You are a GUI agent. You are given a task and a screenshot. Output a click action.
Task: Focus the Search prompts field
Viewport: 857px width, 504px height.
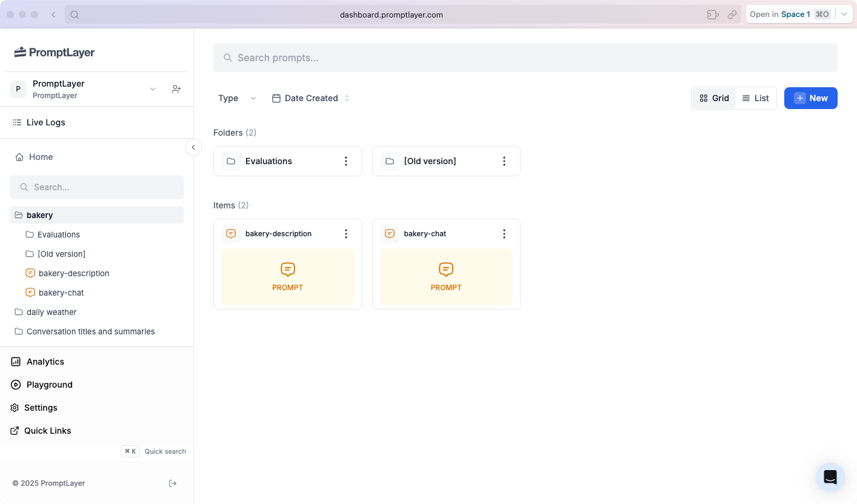tap(525, 58)
